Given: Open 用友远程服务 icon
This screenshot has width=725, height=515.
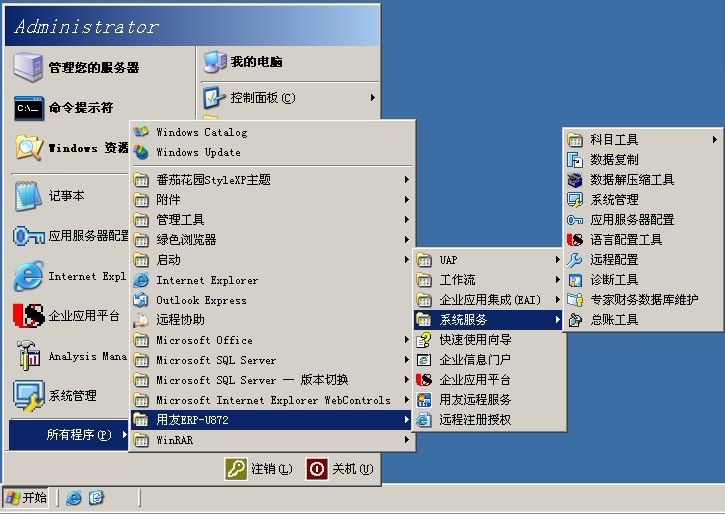Looking at the screenshot, I should (x=424, y=400).
